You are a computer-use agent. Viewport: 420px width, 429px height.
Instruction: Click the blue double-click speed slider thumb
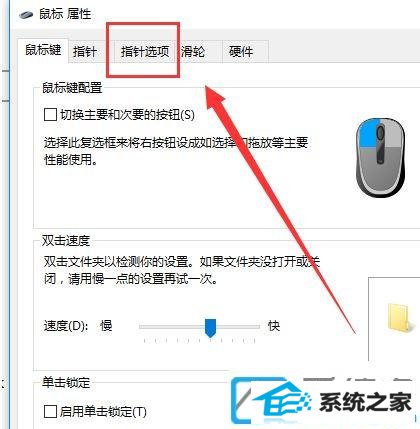(x=210, y=328)
